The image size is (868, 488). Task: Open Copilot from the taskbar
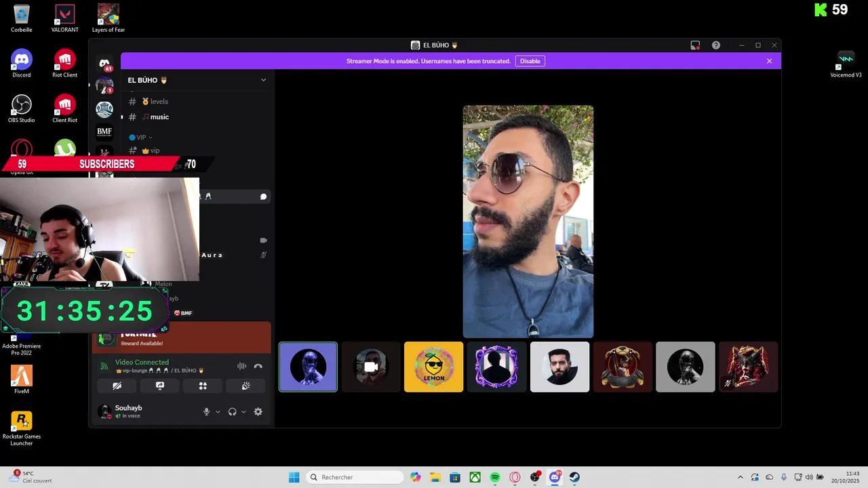(x=415, y=477)
